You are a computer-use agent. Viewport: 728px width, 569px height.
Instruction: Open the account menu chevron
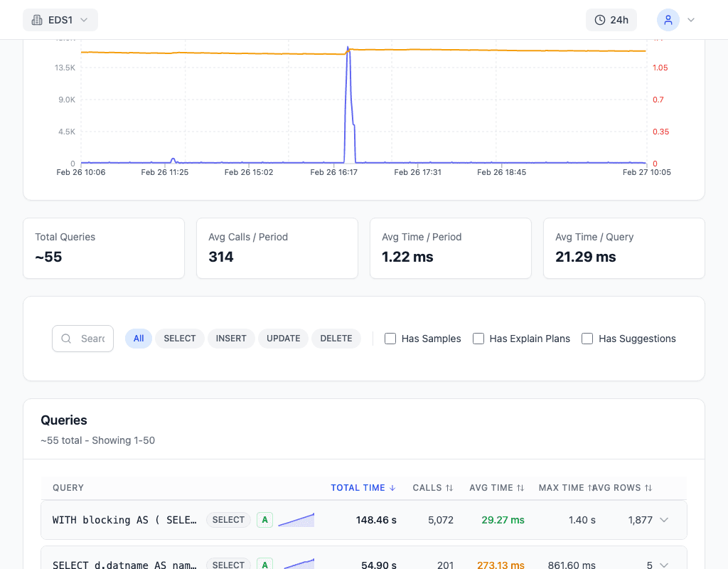pos(690,20)
